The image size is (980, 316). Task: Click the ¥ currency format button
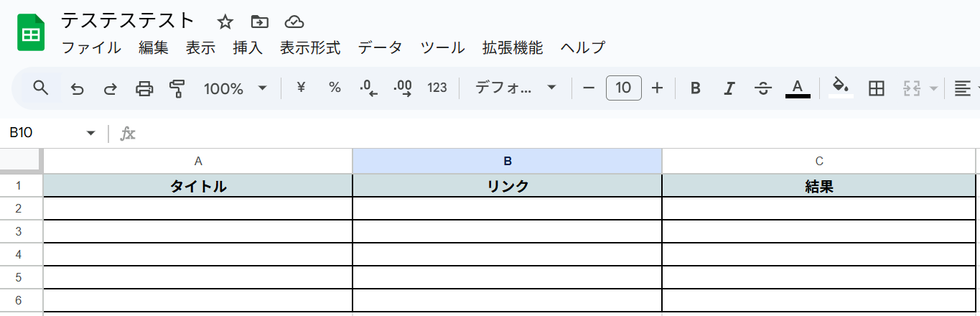tap(301, 88)
